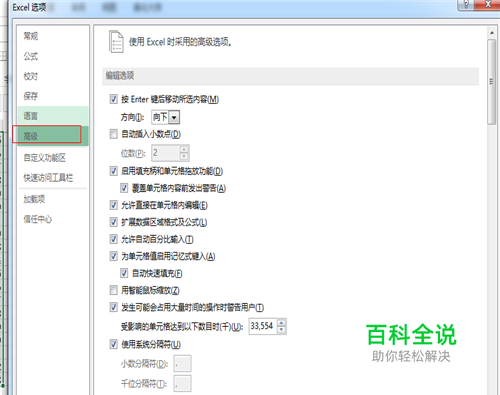Close the Excel 选项 dialog

tap(487, 5)
